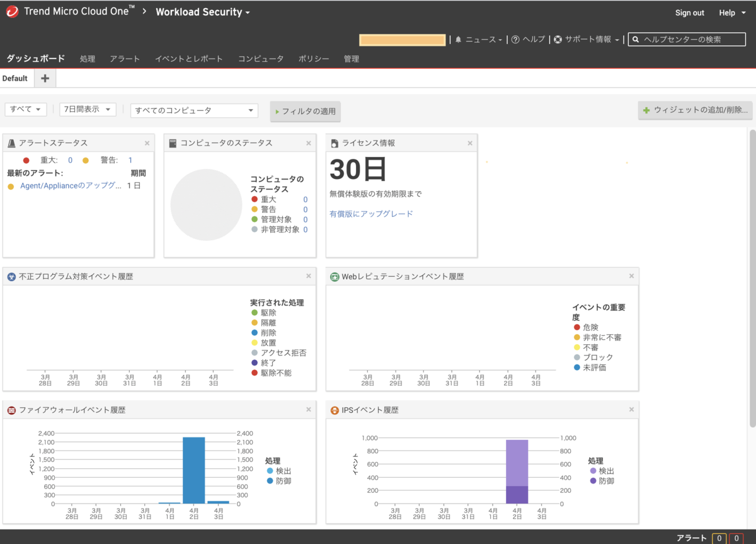
Task: Click the help question mark icon
Action: pos(515,39)
